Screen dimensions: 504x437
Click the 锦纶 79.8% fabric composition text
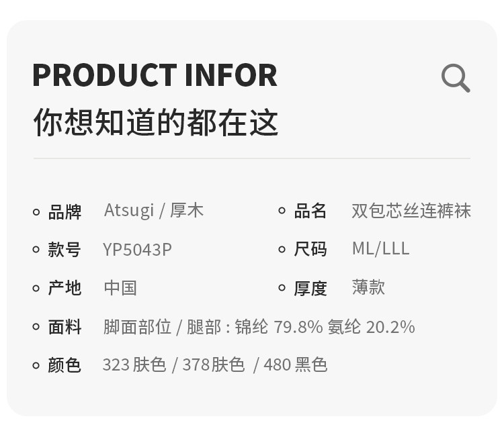click(x=279, y=327)
